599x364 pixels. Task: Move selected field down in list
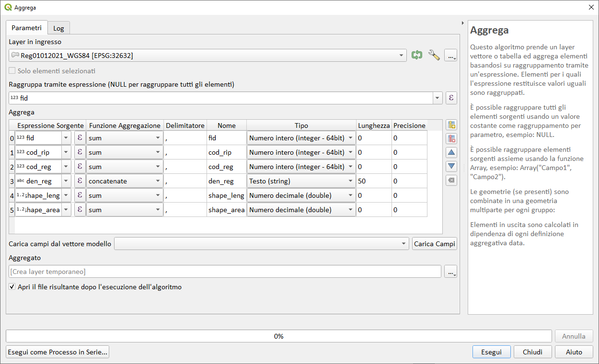point(451,166)
